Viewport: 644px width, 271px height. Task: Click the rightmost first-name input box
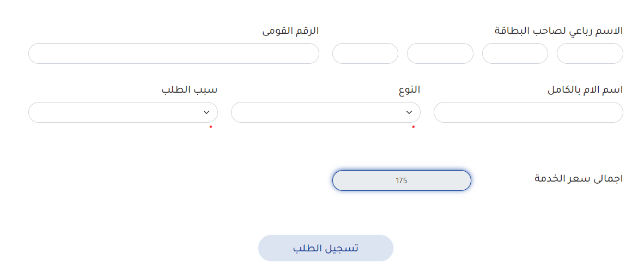(x=590, y=53)
